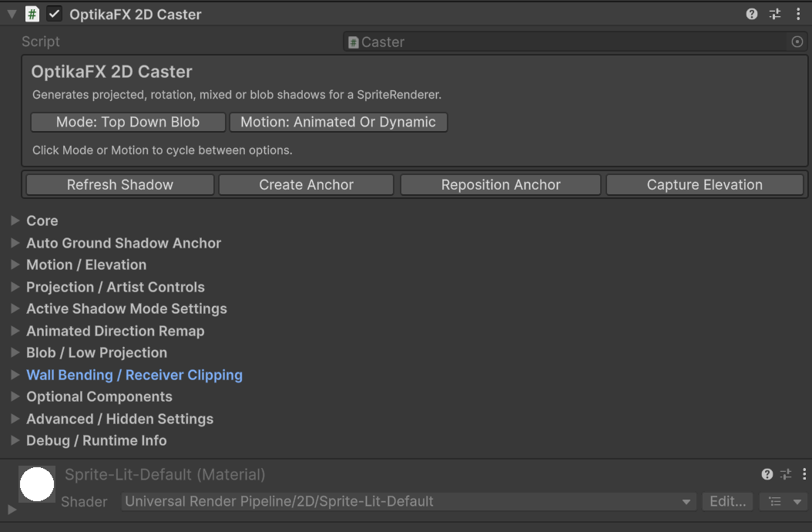The height and width of the screenshot is (532, 812).
Task: Click the hint 'Click Mode or Motion to cycle'
Action: tap(162, 150)
